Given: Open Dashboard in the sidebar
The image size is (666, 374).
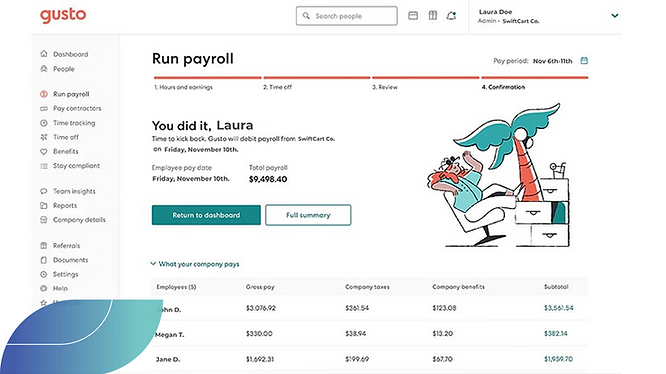Looking at the screenshot, I should pyautogui.click(x=71, y=54).
